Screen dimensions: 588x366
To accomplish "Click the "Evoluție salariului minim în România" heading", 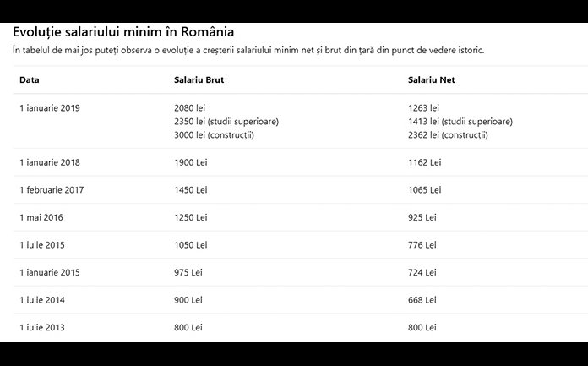I will [x=123, y=32].
